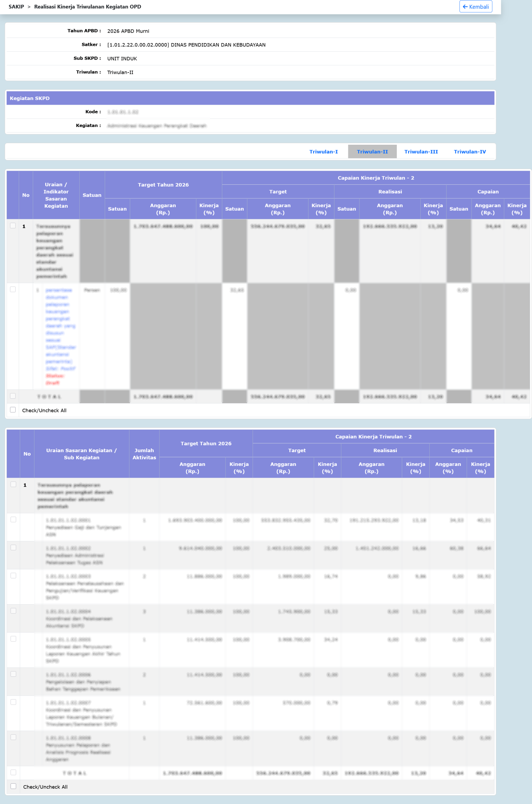532x804 pixels.
Task: Toggle Check/Uncheck All in the indicator table
Action: (x=13, y=410)
